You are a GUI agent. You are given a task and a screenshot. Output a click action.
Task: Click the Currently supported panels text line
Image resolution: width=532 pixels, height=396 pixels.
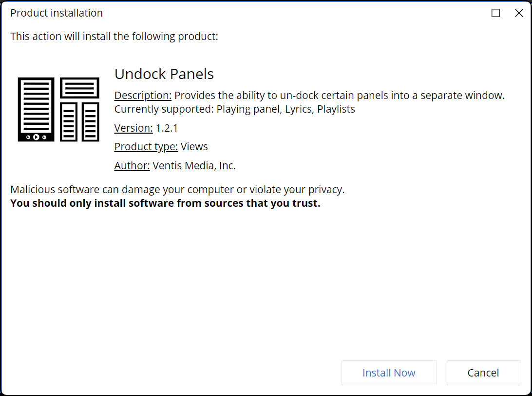(x=234, y=109)
